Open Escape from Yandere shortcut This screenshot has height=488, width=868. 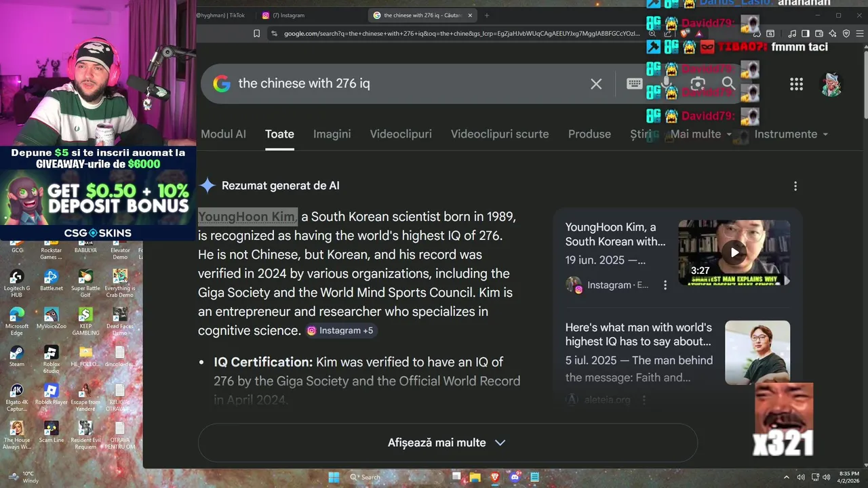tap(85, 397)
